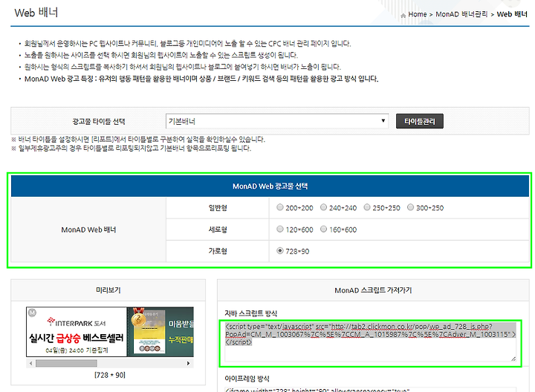This screenshot has width=535, height=392.
Task: Open the 기본배너 title dropdown
Action: pyautogui.click(x=276, y=121)
